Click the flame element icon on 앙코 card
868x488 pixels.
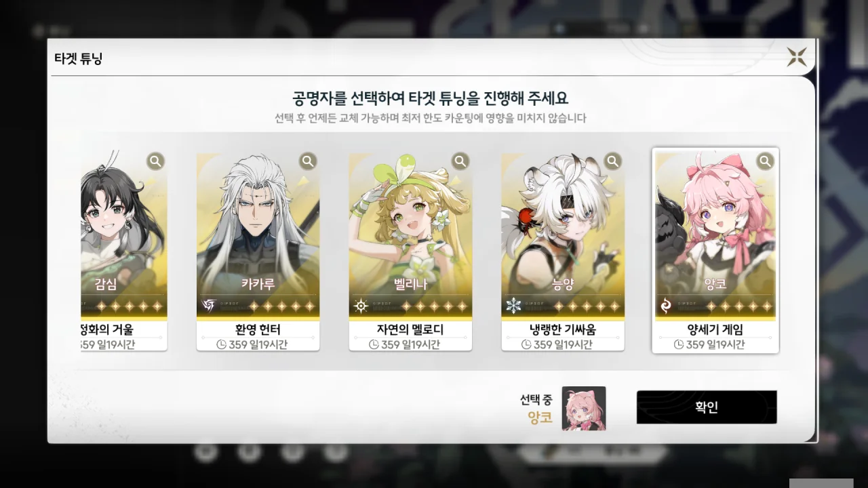click(x=665, y=306)
